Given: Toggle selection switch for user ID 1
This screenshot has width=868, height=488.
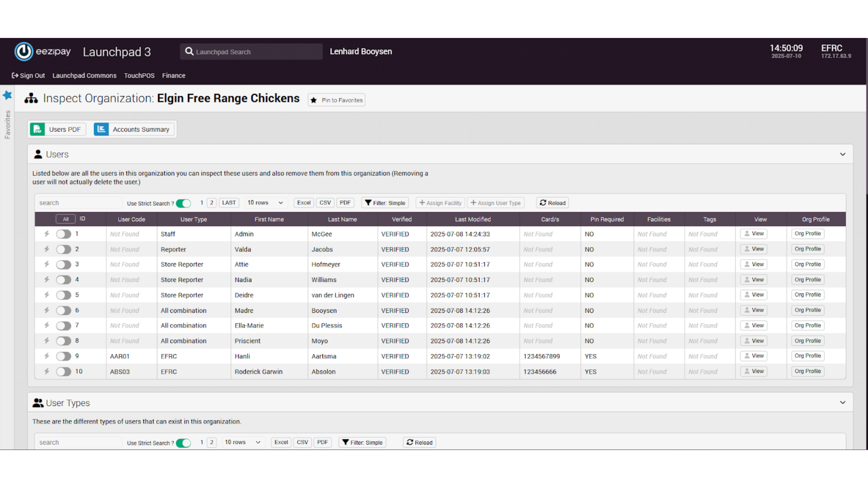Looking at the screenshot, I should [x=64, y=234].
